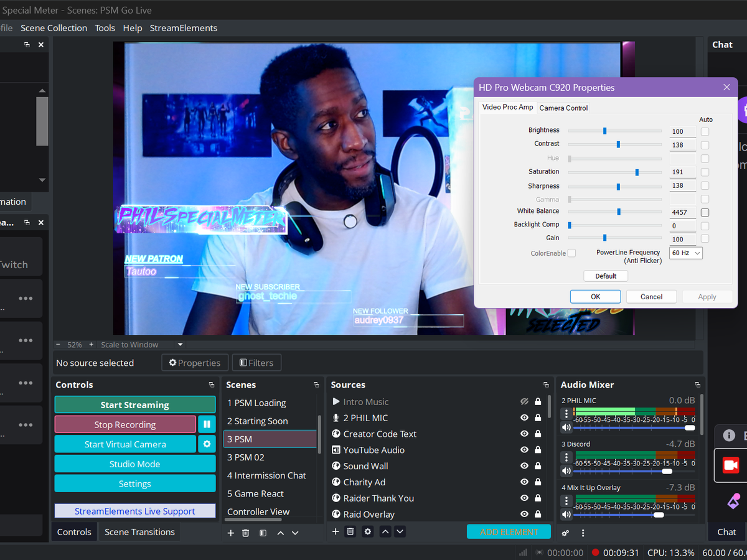Open Virtual Camera settings gear
Viewport: 747px width, 560px height.
coord(207,444)
